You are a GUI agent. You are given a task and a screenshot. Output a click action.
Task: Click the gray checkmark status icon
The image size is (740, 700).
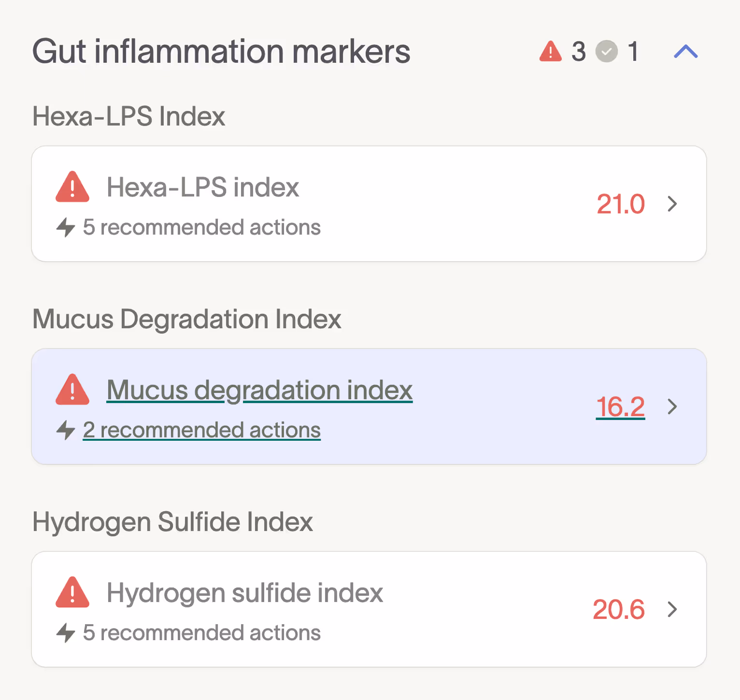pos(607,52)
